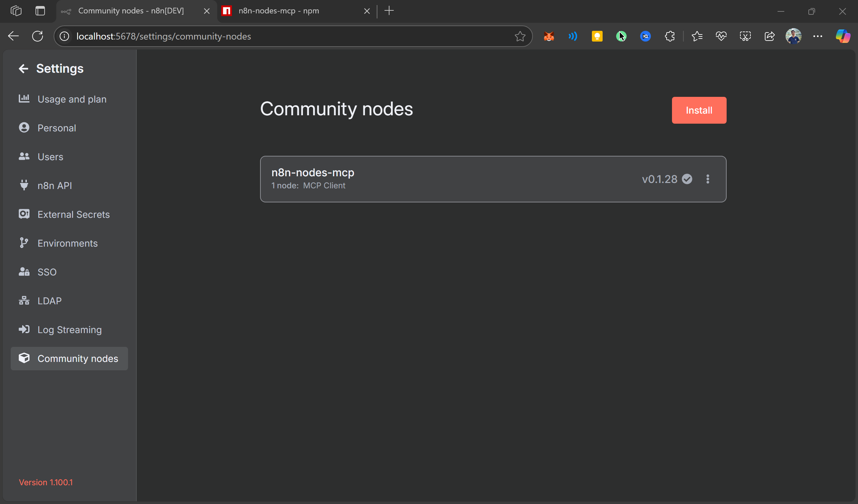Open MetaMask fox extension
Viewport: 858px width, 504px height.
coord(549,36)
